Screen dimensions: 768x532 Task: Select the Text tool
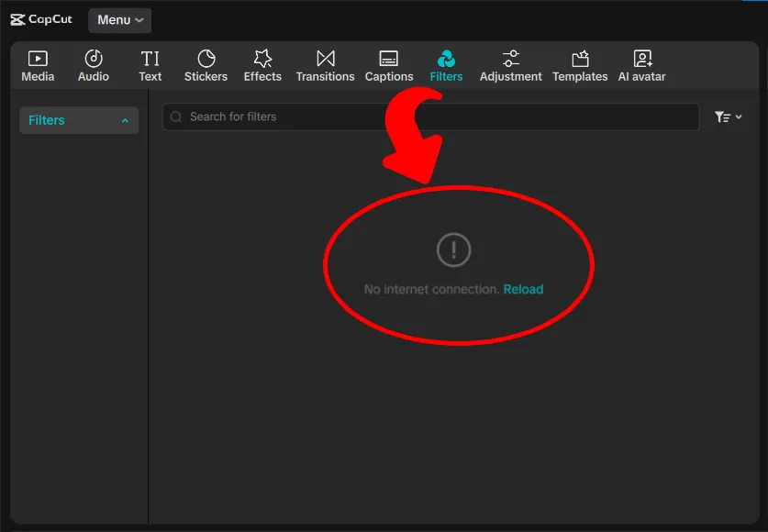point(150,66)
